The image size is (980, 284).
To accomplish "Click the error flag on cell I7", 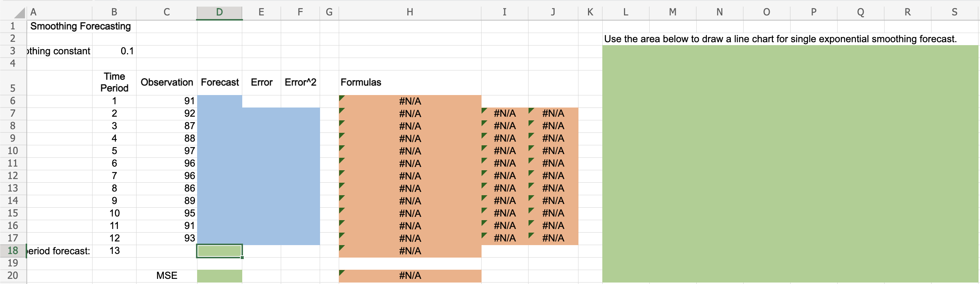I will (x=483, y=110).
